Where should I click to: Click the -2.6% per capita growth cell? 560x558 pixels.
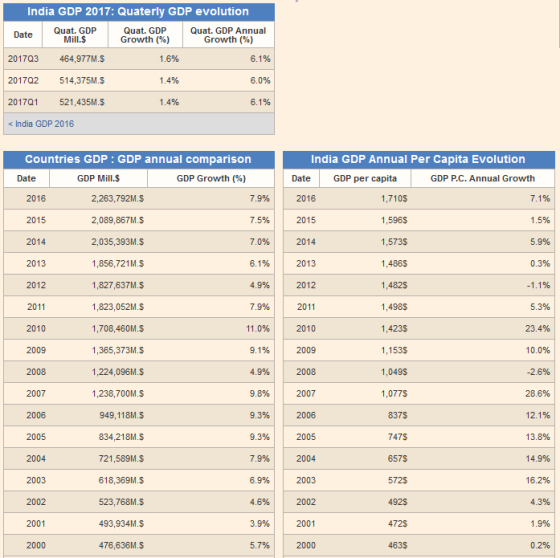tap(539, 372)
